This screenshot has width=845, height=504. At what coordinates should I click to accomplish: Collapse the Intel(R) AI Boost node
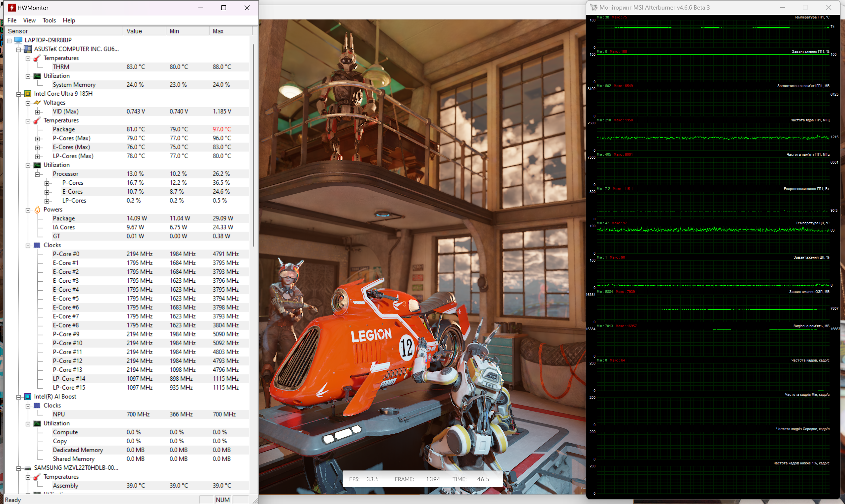(x=19, y=397)
